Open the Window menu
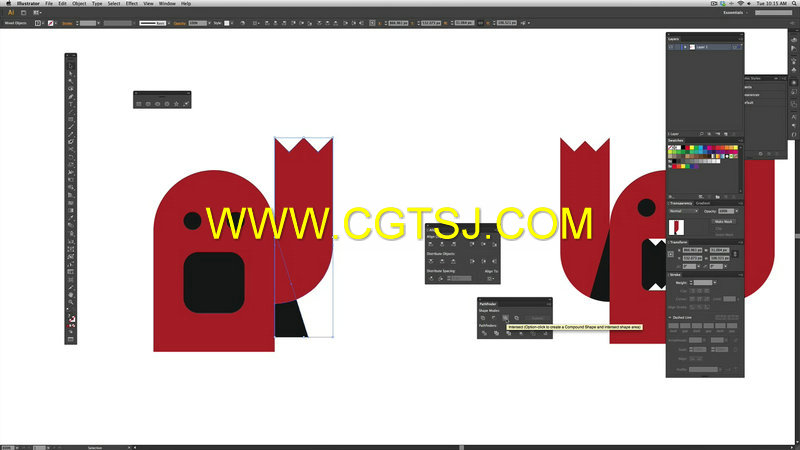This screenshot has height=450, width=800. [x=167, y=4]
